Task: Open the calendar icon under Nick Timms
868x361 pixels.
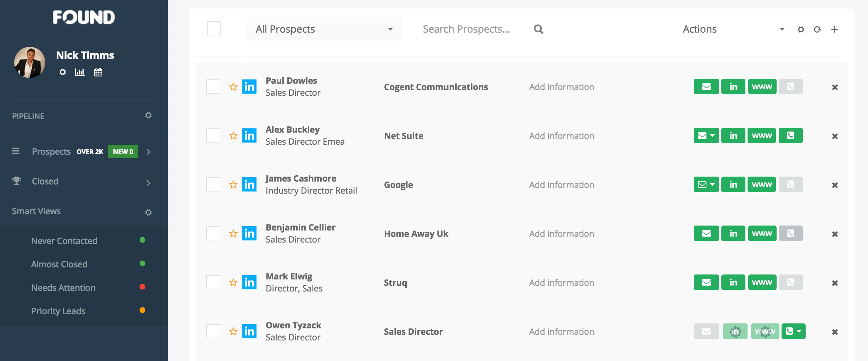Action: 98,72
